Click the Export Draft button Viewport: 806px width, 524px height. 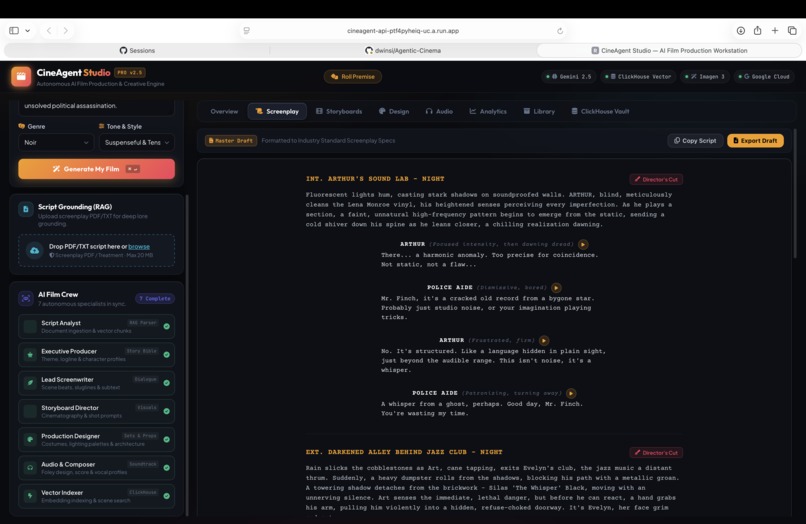755,141
